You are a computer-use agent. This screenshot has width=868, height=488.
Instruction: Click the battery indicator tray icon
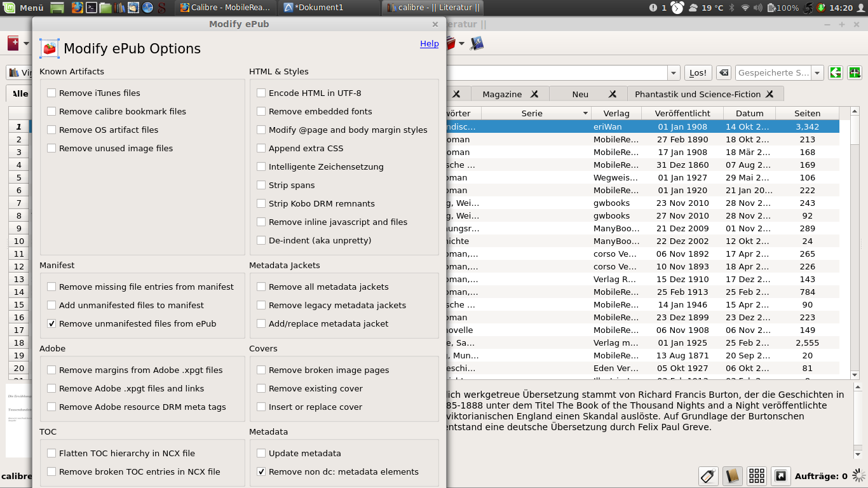pos(783,8)
